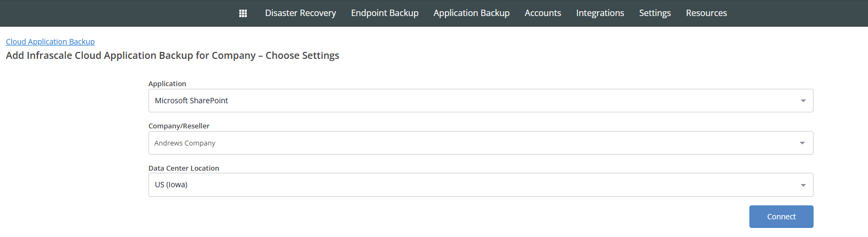Open the apps grid icon
Screen dimensions: 868x237
pos(243,13)
